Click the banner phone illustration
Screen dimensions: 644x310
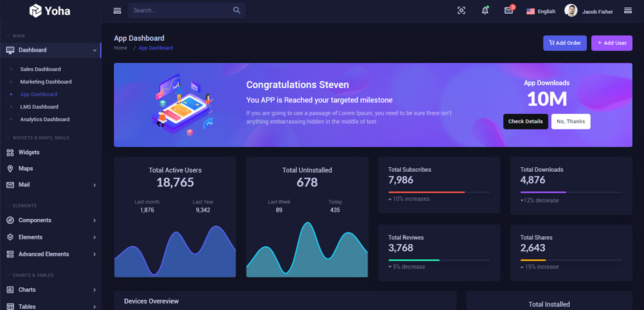pyautogui.click(x=183, y=105)
